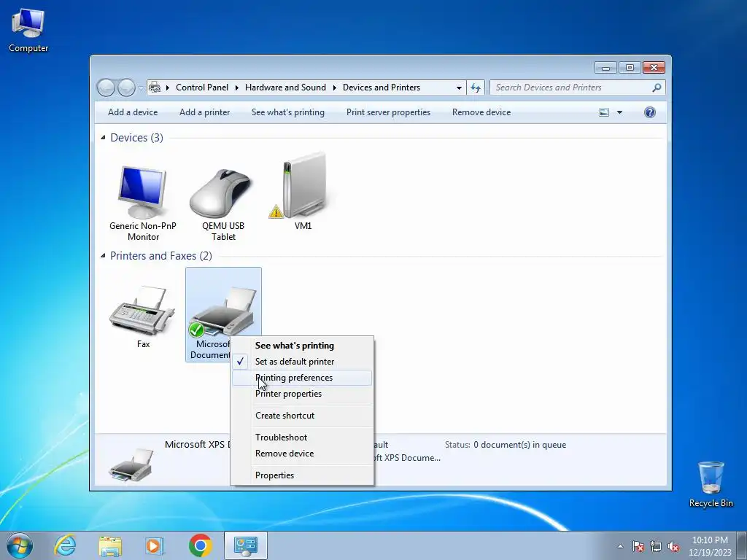Viewport: 747px width, 560px height.
Task: Go to Control Panel breadcrumb
Action: tap(202, 87)
